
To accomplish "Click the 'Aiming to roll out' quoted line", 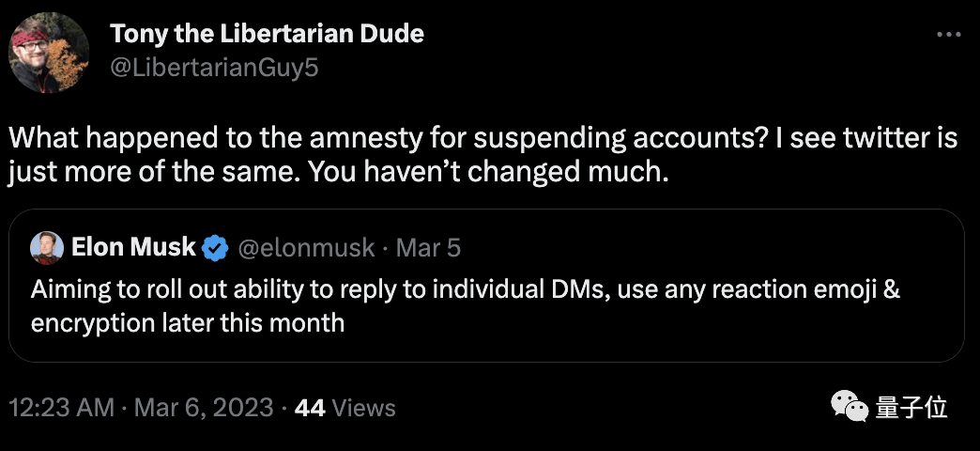I will 466,289.
